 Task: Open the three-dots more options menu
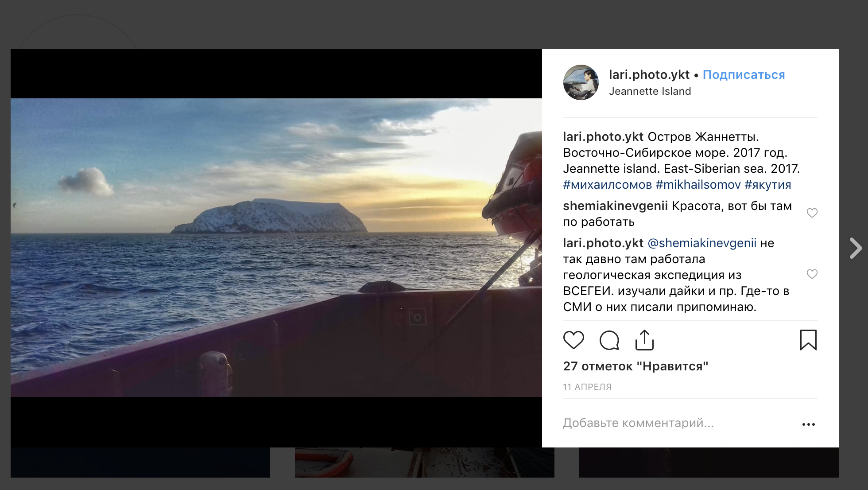click(808, 424)
